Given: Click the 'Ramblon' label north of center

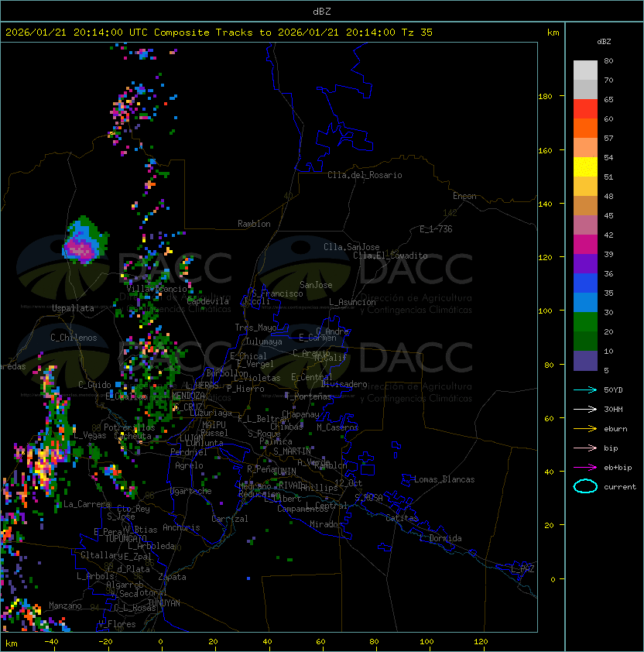Looking at the screenshot, I should pos(254,224).
